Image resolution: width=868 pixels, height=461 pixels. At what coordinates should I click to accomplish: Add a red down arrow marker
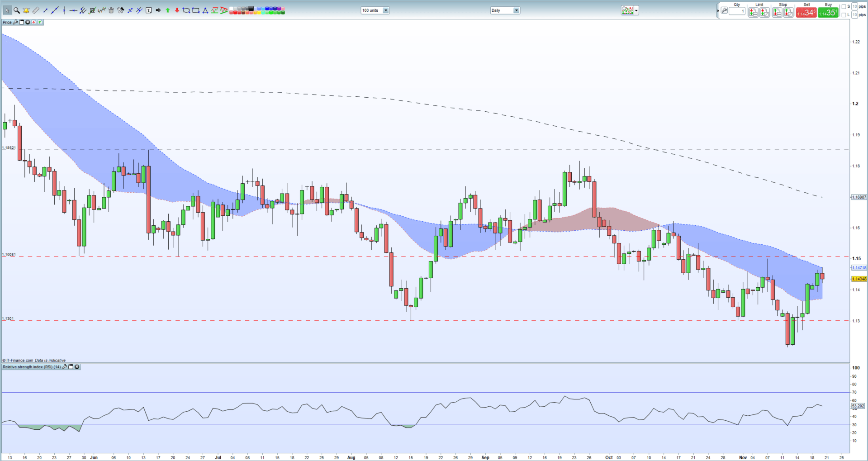click(177, 10)
